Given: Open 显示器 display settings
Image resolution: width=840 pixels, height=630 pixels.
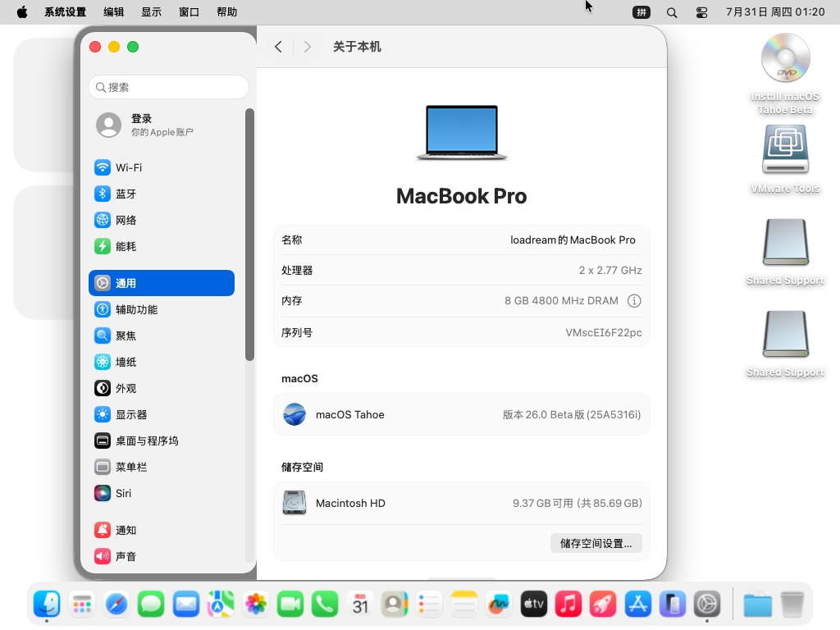Looking at the screenshot, I should [x=162, y=414].
